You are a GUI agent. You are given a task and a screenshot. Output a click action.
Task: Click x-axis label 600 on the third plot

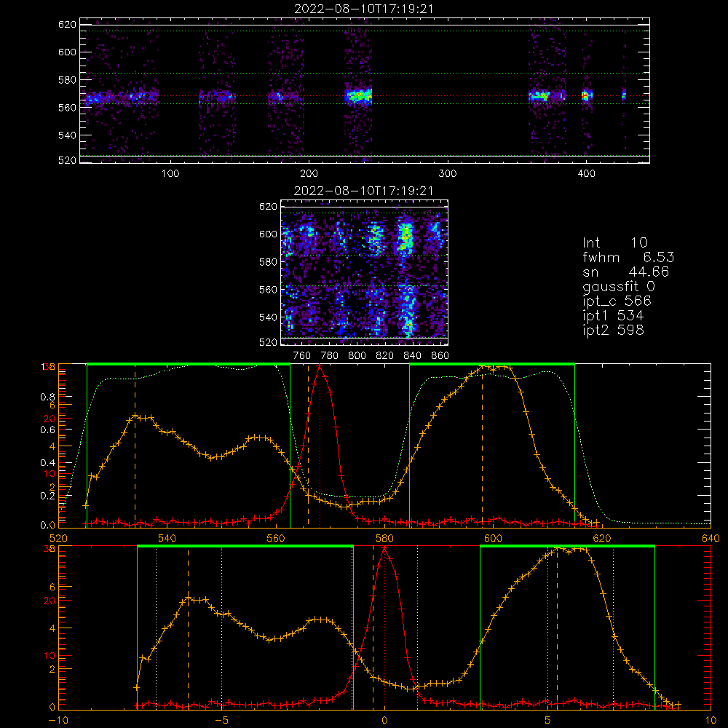pyautogui.click(x=493, y=538)
